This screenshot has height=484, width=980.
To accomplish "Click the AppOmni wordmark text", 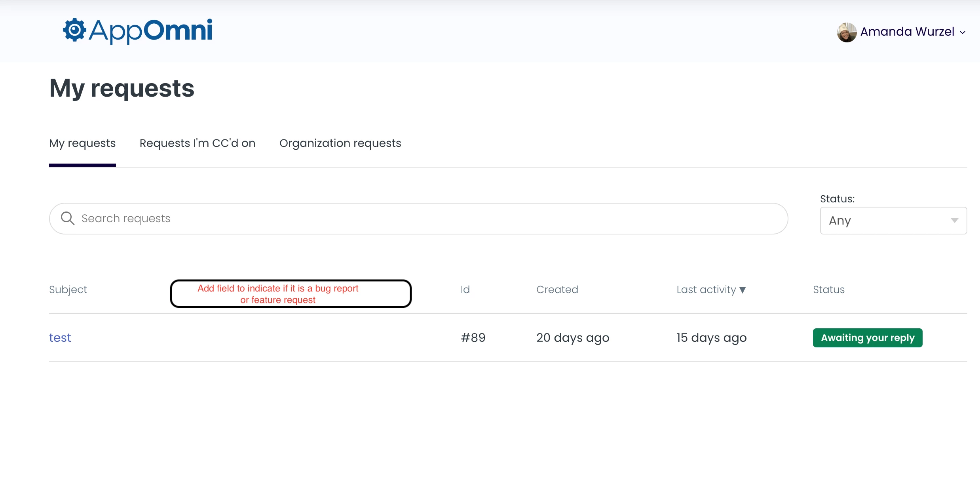I will [x=151, y=31].
